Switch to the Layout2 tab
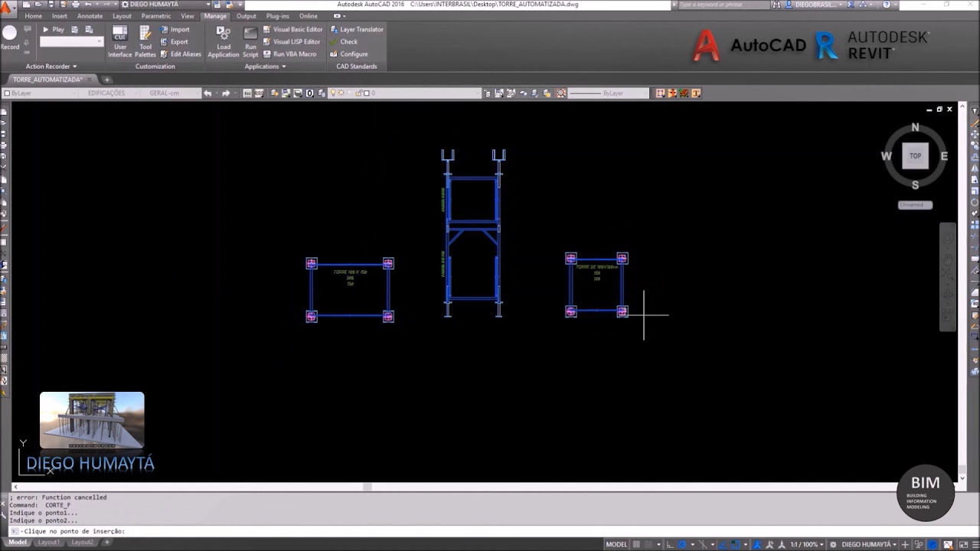Screen dimensions: 980x551 (x=82, y=543)
